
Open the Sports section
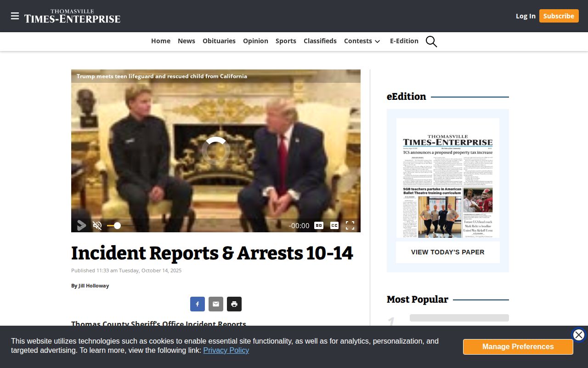pos(286,41)
